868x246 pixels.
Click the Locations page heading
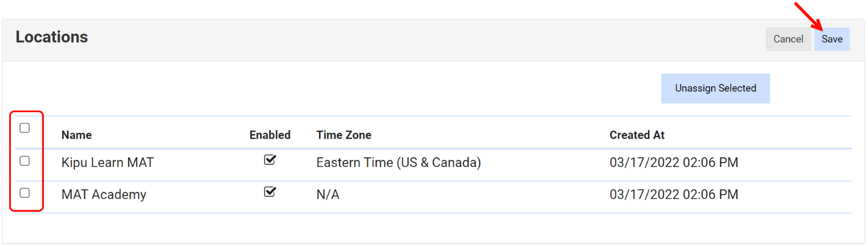pyautogui.click(x=52, y=37)
